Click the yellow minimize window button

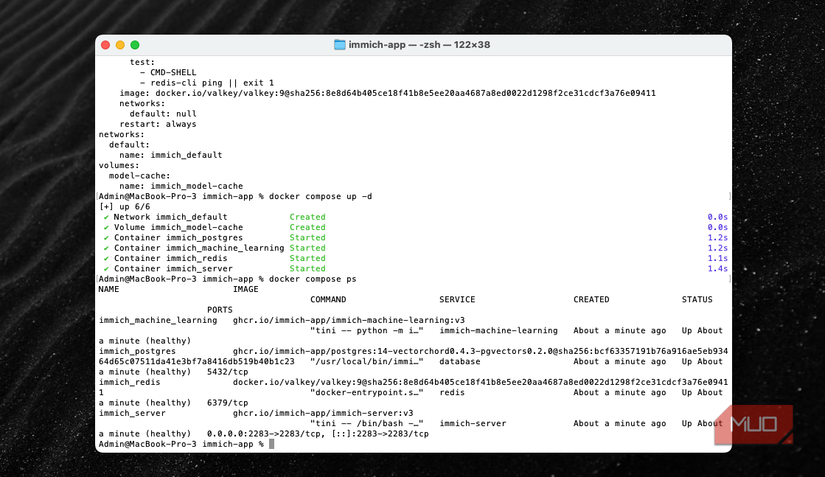[120, 45]
